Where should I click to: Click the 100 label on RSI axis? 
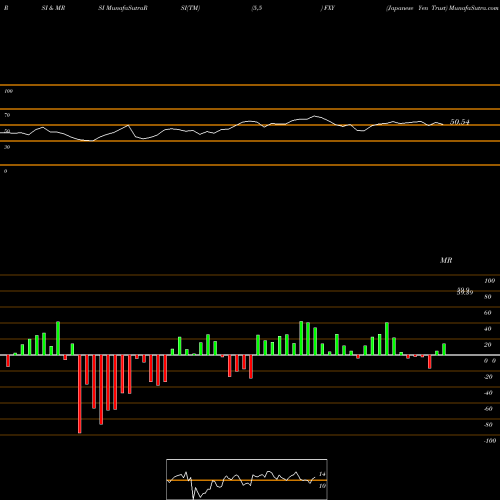pos(8,91)
